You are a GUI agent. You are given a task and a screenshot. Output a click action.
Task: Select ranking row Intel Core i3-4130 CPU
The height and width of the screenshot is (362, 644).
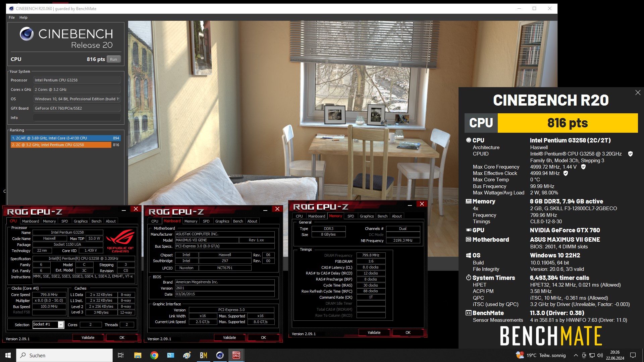pyautogui.click(x=65, y=138)
